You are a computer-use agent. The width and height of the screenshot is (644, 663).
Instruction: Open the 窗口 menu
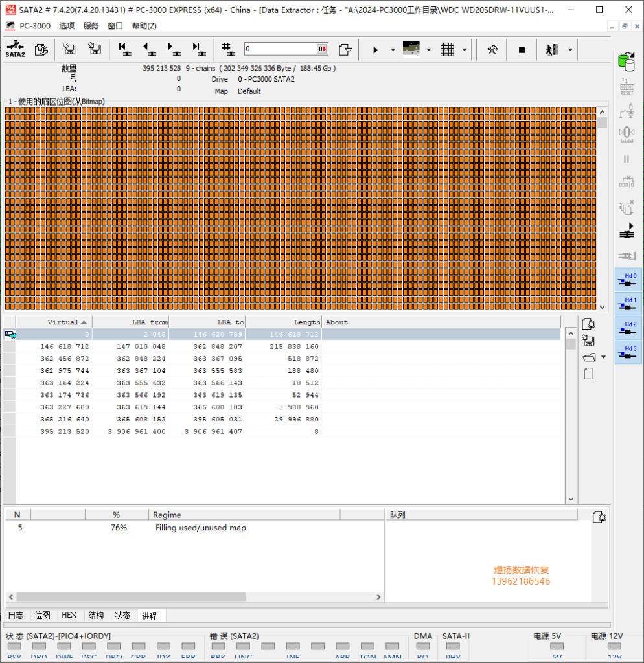pos(115,26)
